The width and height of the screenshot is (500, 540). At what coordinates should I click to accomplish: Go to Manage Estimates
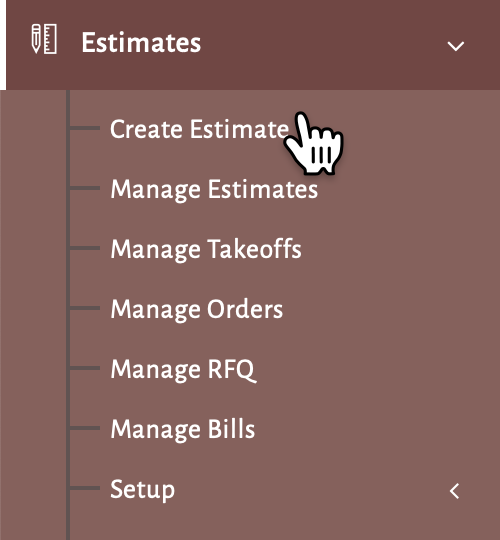(x=214, y=189)
